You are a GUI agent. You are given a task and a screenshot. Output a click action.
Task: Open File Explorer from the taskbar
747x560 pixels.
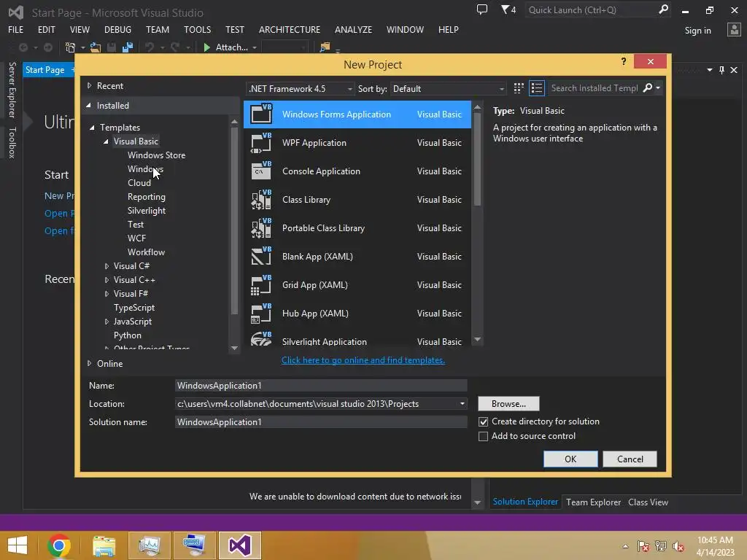[104, 545]
